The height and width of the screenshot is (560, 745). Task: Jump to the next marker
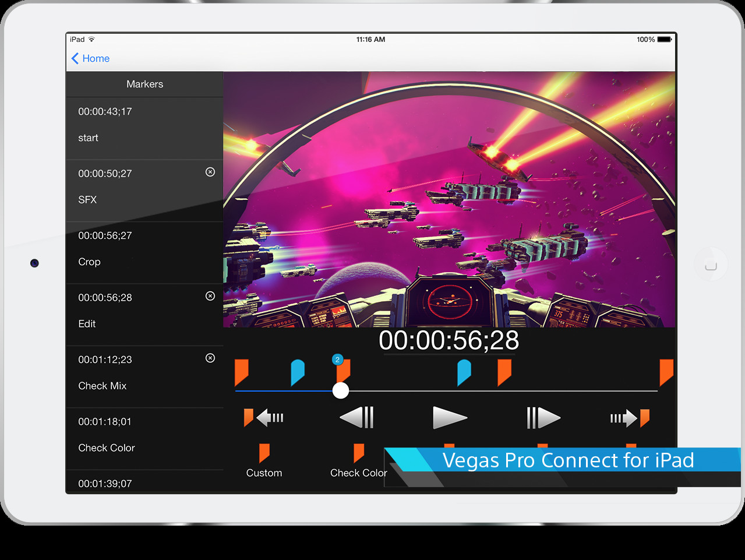[630, 417]
